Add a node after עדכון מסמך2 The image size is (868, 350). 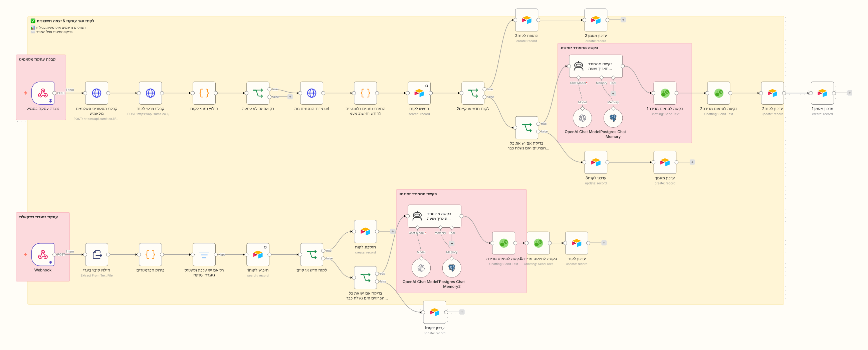623,20
